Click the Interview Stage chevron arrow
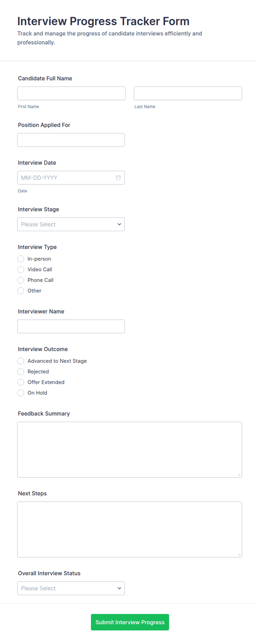Image resolution: width=257 pixels, height=644 pixels. (x=119, y=224)
